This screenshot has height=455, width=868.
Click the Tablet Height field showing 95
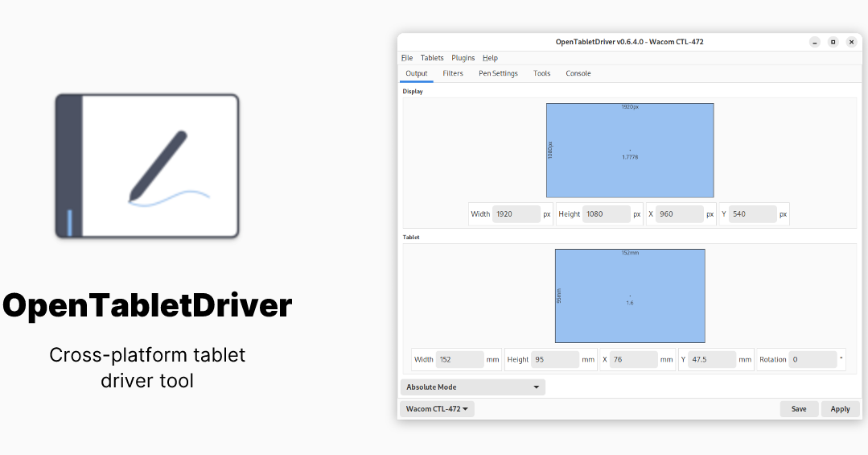click(x=555, y=360)
